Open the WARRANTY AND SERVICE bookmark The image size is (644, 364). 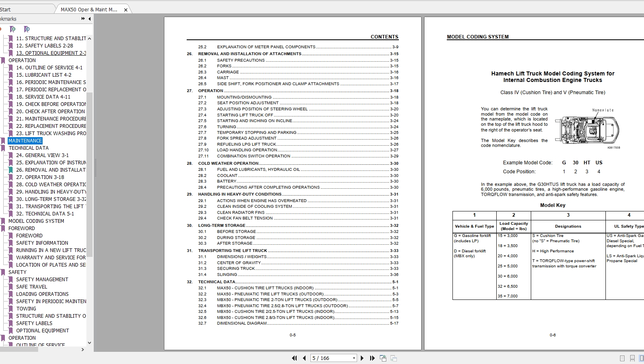[x=51, y=258]
